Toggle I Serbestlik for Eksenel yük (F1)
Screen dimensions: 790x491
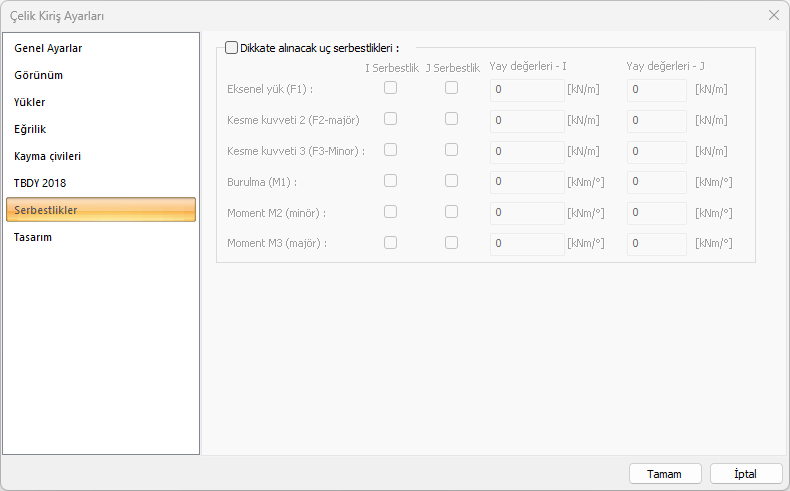[391, 88]
